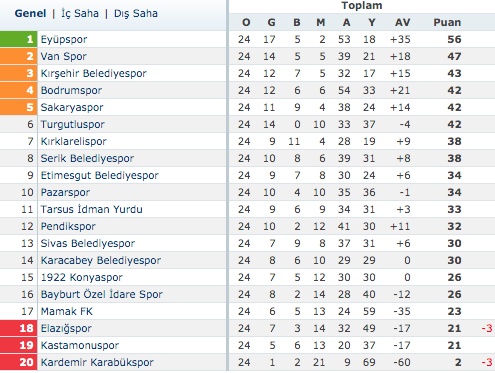The height and width of the screenshot is (373, 495).
Task: Open Tarsus İdman Yurdu page
Action: point(92,209)
